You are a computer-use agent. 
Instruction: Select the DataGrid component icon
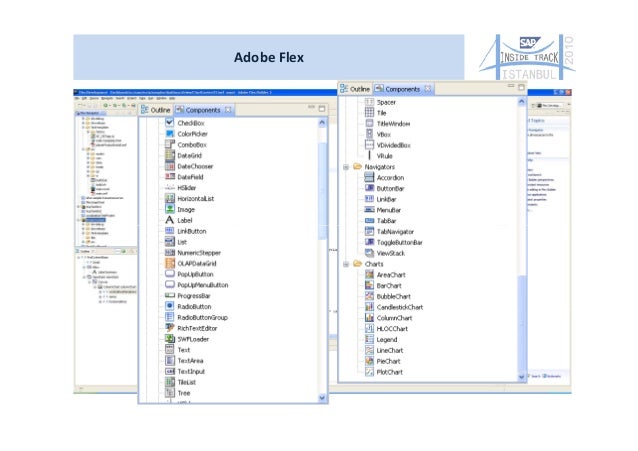170,155
